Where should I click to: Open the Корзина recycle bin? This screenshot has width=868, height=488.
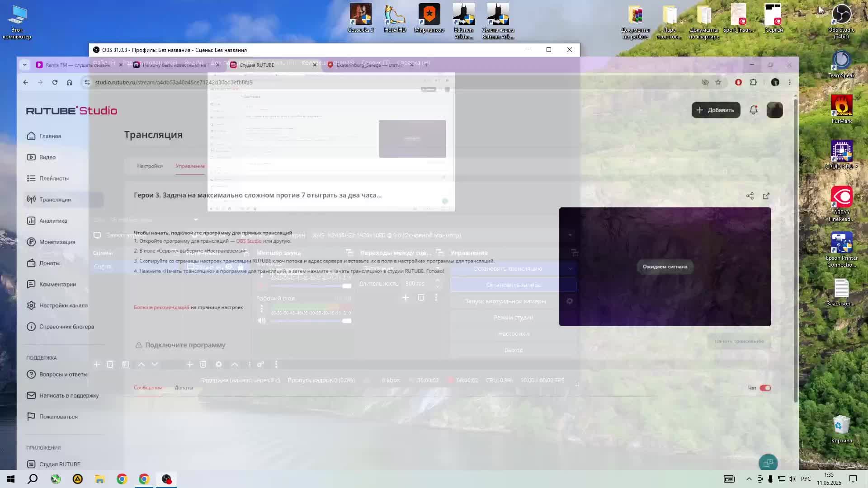841,429
